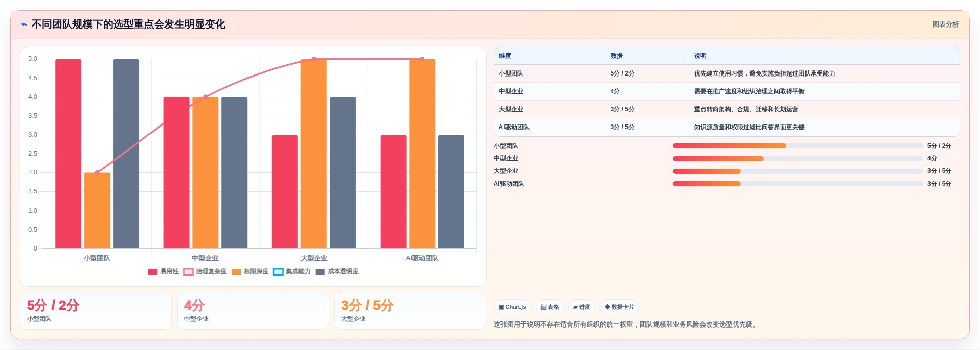980x350 pixels.
Task: Toggle the 成本透明度 legend item
Action: 337,271
